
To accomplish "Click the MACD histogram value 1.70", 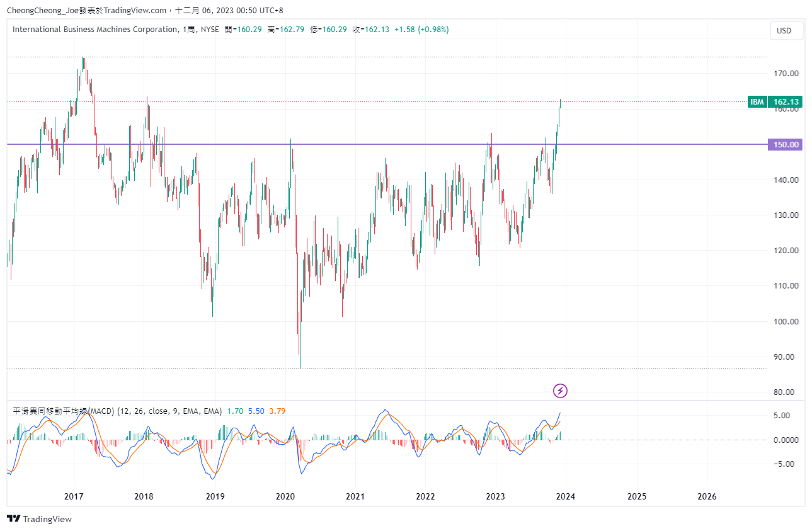I will [x=234, y=411].
